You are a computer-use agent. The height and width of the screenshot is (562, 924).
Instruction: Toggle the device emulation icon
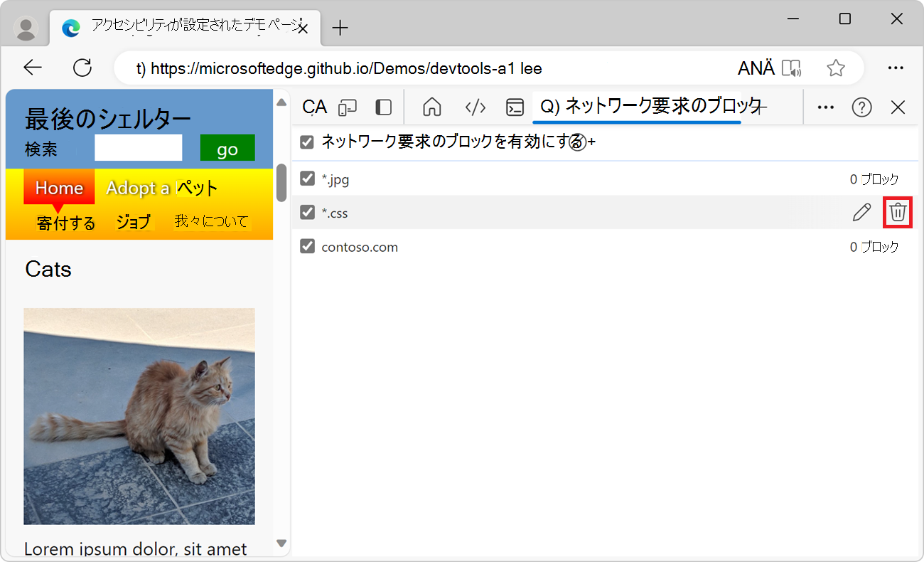(348, 107)
